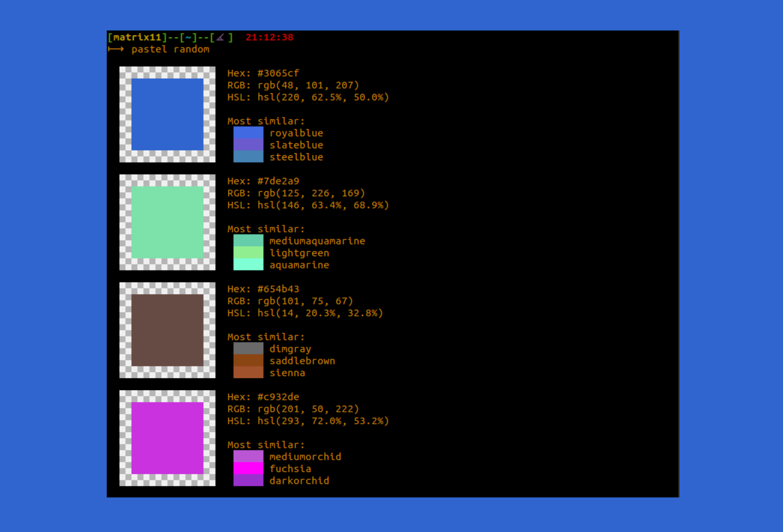Click the dimgray small swatch
The height and width of the screenshot is (532, 783).
tap(248, 349)
